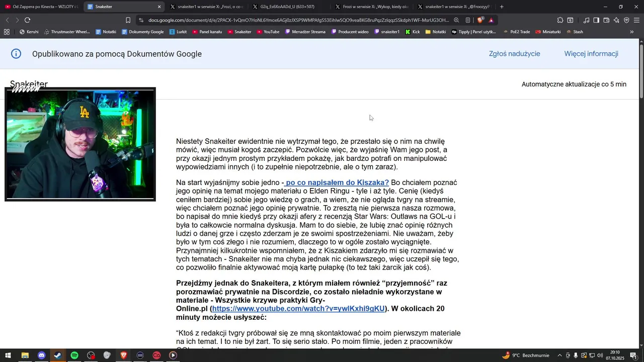644x362 pixels.
Task: Open Dokumenty Google bookmark
Action: [142, 32]
